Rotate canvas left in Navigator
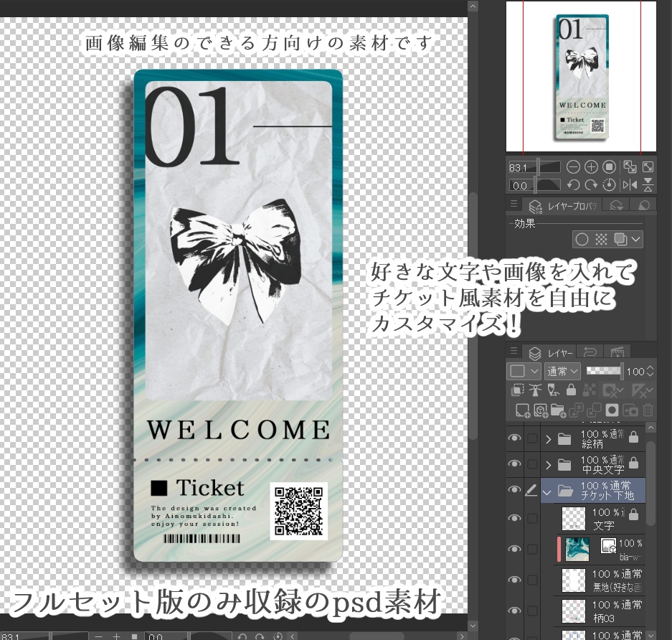 point(573,185)
